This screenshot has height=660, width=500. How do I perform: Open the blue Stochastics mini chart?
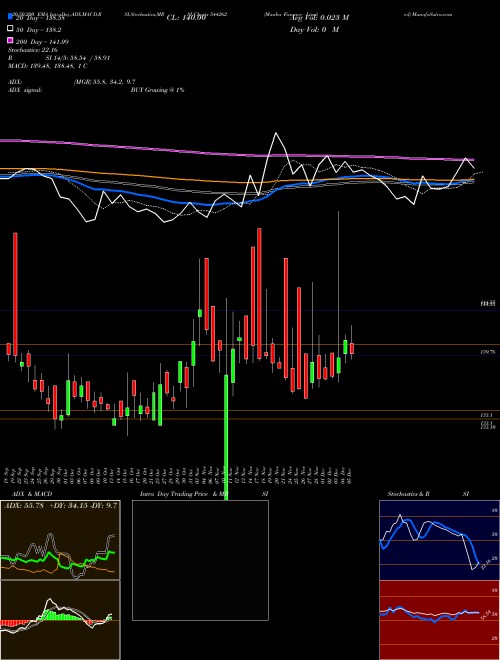pyautogui.click(x=439, y=540)
